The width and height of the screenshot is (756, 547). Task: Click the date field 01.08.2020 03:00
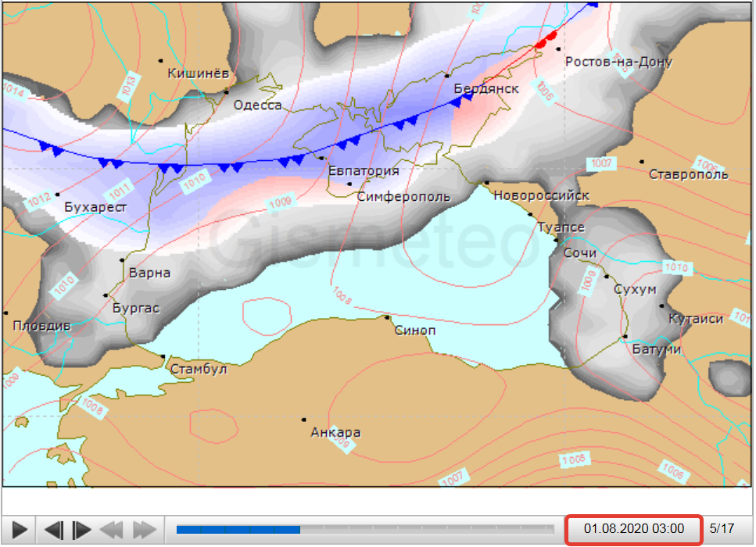[x=633, y=529]
